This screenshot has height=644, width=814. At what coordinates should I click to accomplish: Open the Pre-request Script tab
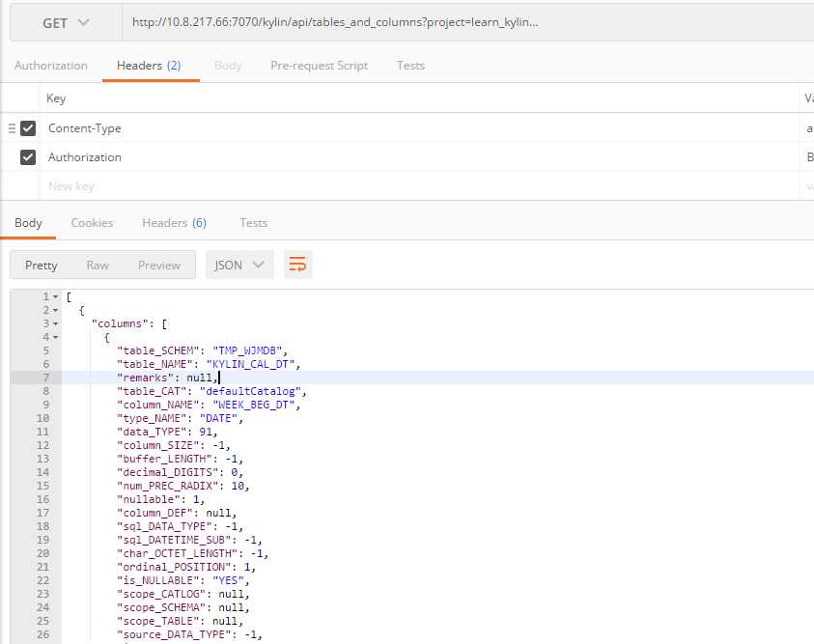coord(319,66)
